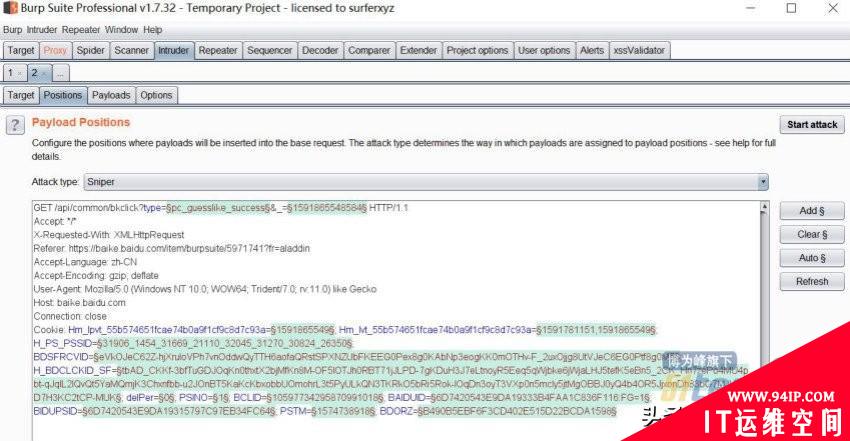Close Intruder attack tab 2
Viewport: 850px width, 441px height.
[x=44, y=73]
